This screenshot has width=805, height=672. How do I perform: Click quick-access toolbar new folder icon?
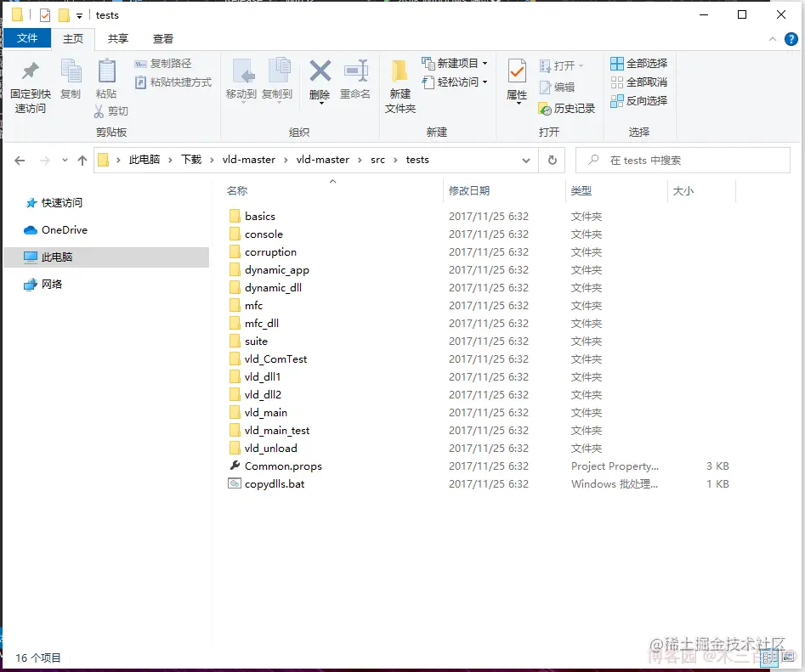click(64, 15)
